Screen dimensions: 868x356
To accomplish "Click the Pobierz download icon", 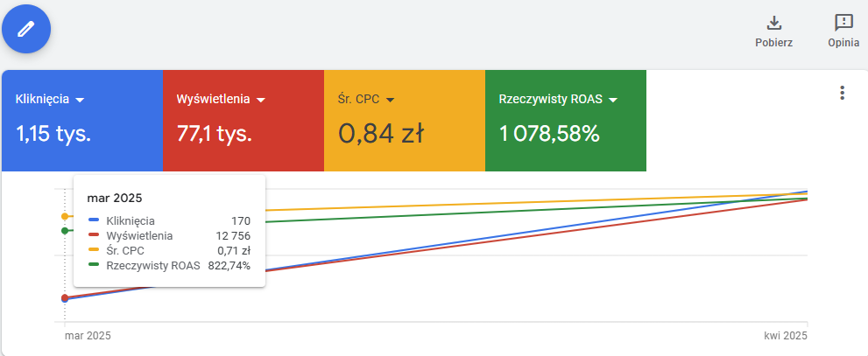I will pyautogui.click(x=773, y=23).
